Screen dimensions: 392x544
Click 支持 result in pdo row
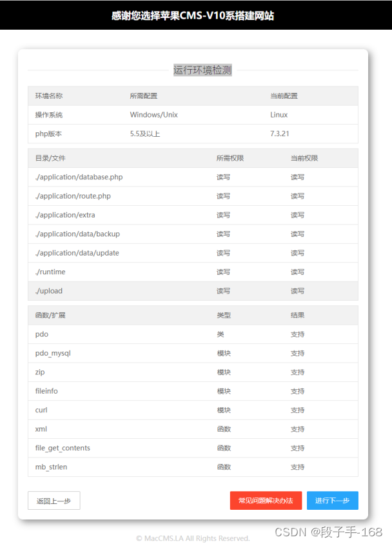click(297, 334)
